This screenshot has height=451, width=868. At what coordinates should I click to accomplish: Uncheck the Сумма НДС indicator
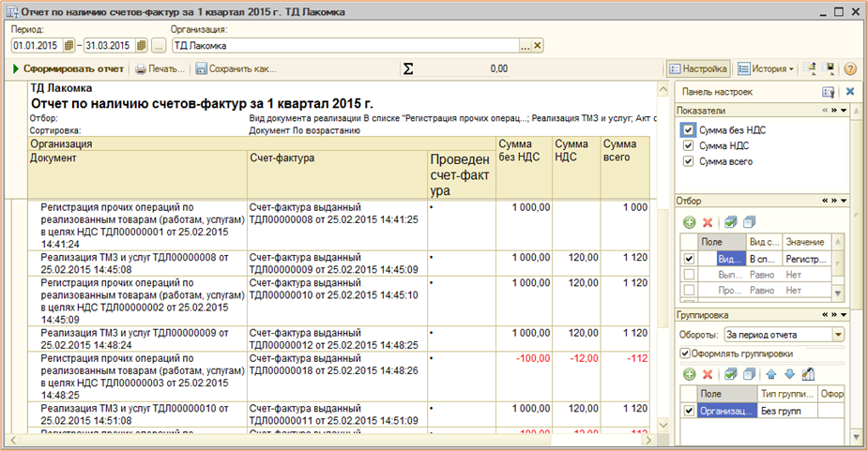(690, 145)
